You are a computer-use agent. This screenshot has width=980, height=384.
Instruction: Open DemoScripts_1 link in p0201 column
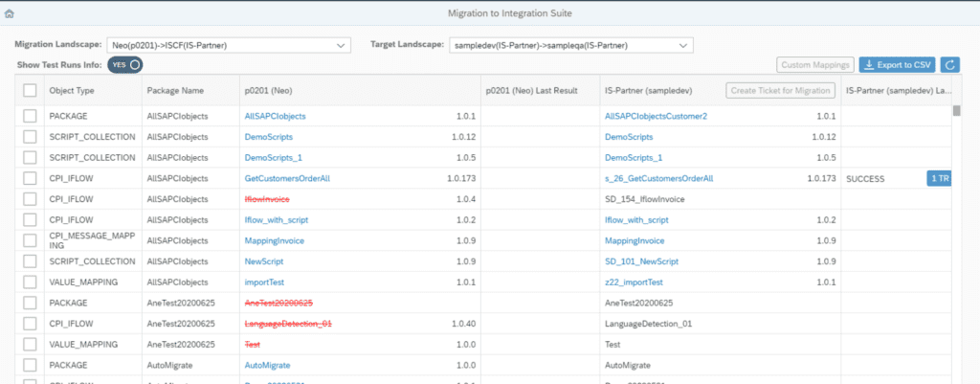(x=273, y=158)
